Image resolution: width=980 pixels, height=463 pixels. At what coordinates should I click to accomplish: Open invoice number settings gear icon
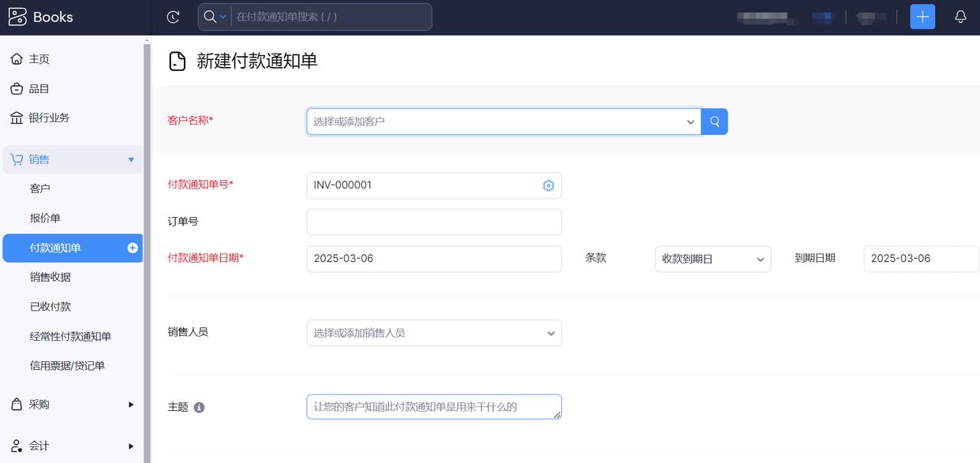point(548,185)
